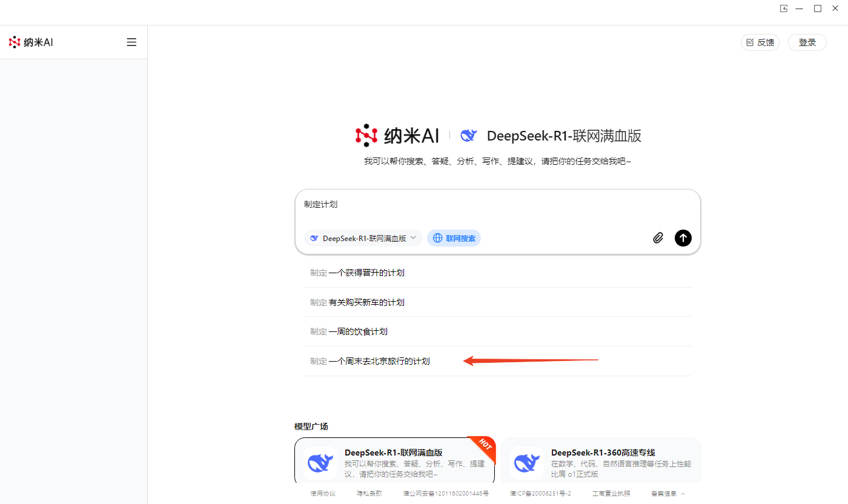Click the 纳米AI logo in sidebar
848x504 pixels.
tap(31, 42)
